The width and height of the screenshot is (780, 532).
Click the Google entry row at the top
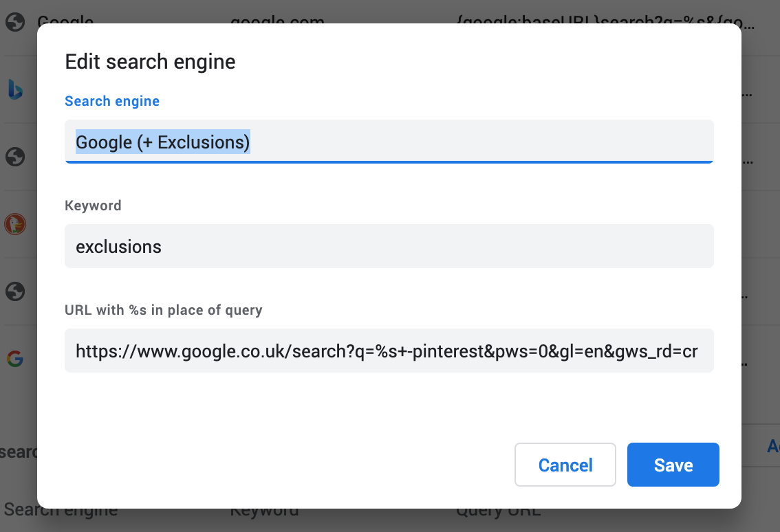coord(67,21)
